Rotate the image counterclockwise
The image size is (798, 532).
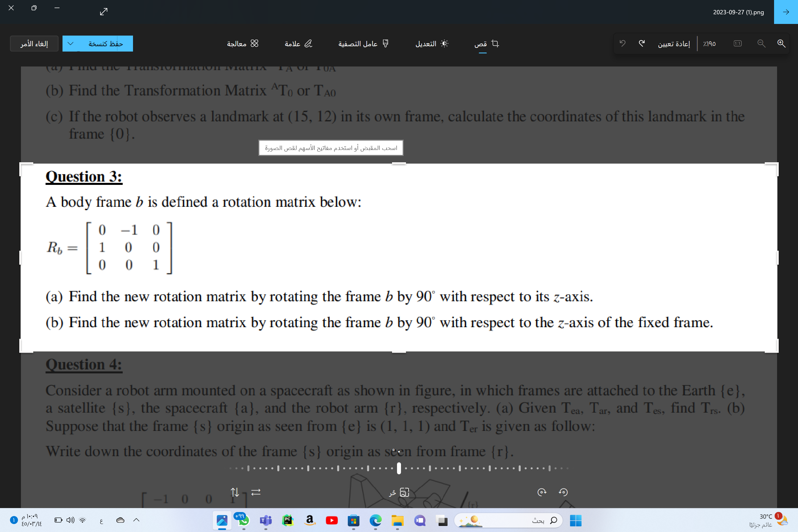pos(564,492)
